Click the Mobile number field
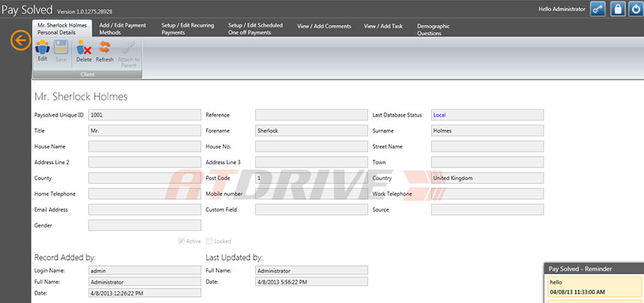The width and height of the screenshot is (644, 303). coord(311,194)
